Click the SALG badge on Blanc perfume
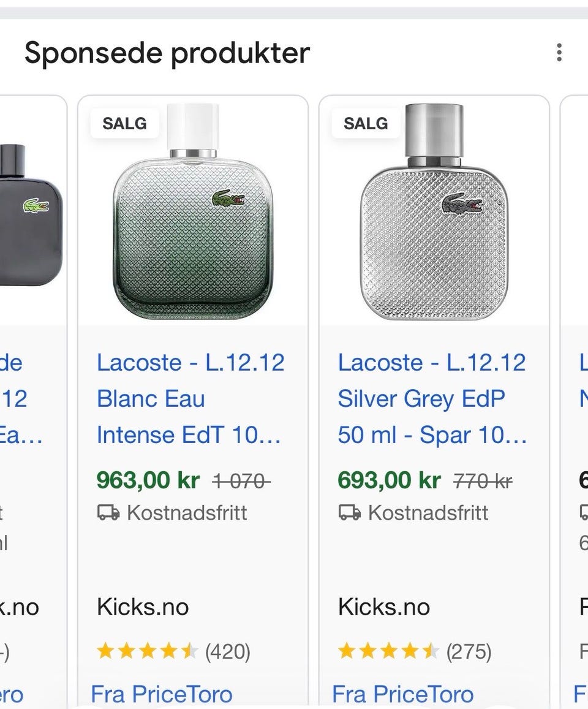Screen dimensions: 588x709 click(124, 123)
